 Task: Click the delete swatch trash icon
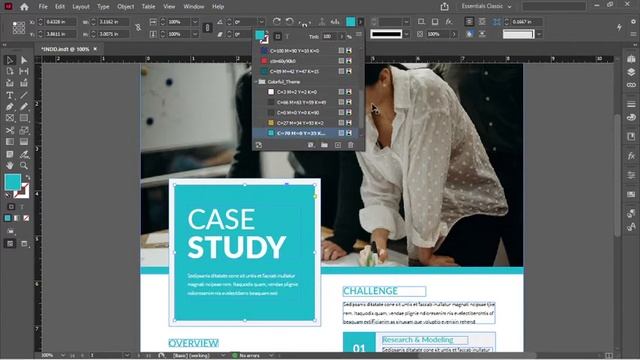[350, 145]
